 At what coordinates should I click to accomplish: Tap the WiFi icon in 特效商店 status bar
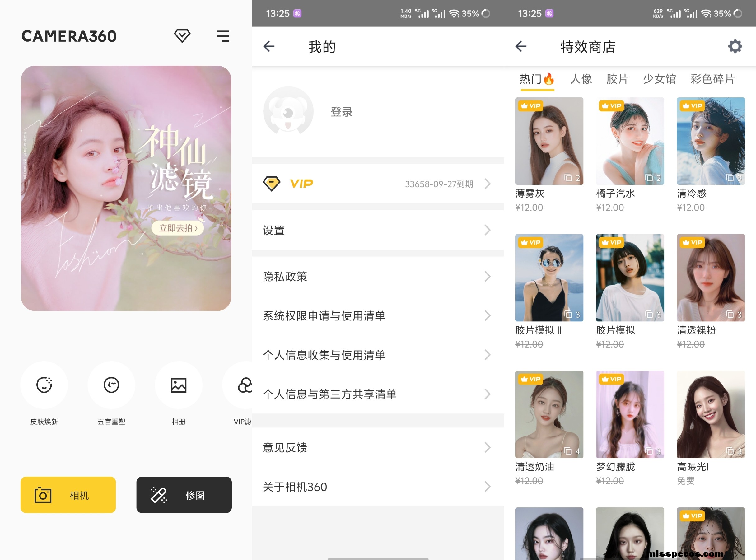pos(706,14)
